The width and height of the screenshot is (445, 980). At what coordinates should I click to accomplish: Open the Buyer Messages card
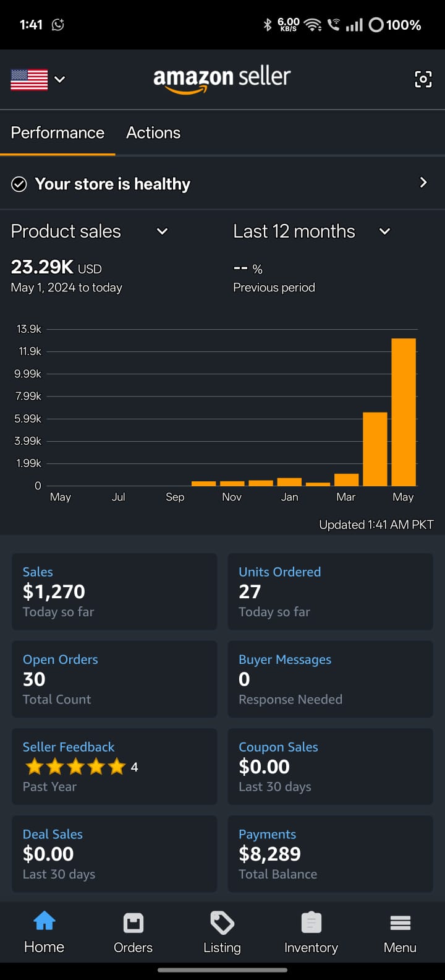click(x=330, y=679)
